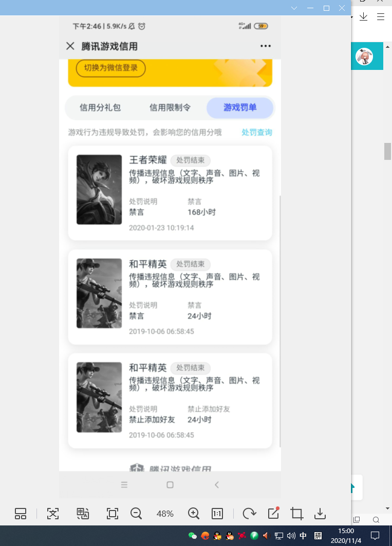Click the 王者荣耀 game title

point(148,160)
